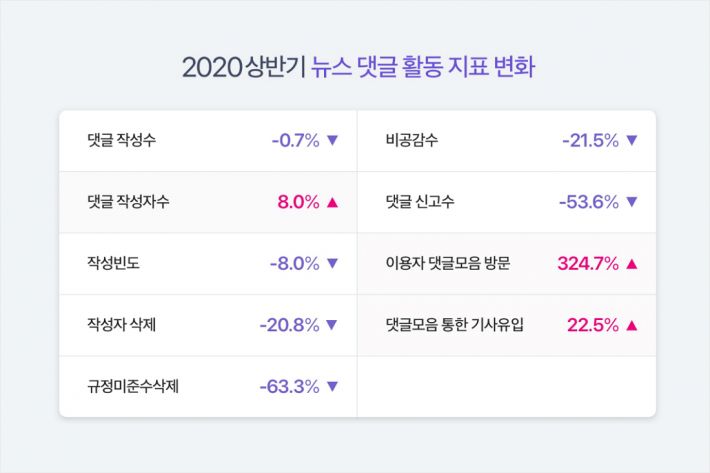The height and width of the screenshot is (473, 710).
Task: Click the up arrow beside 22.5%
Action: [x=631, y=325]
